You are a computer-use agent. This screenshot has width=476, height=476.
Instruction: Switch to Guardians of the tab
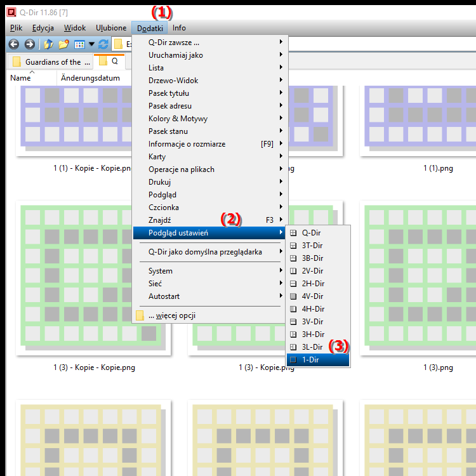click(51, 62)
